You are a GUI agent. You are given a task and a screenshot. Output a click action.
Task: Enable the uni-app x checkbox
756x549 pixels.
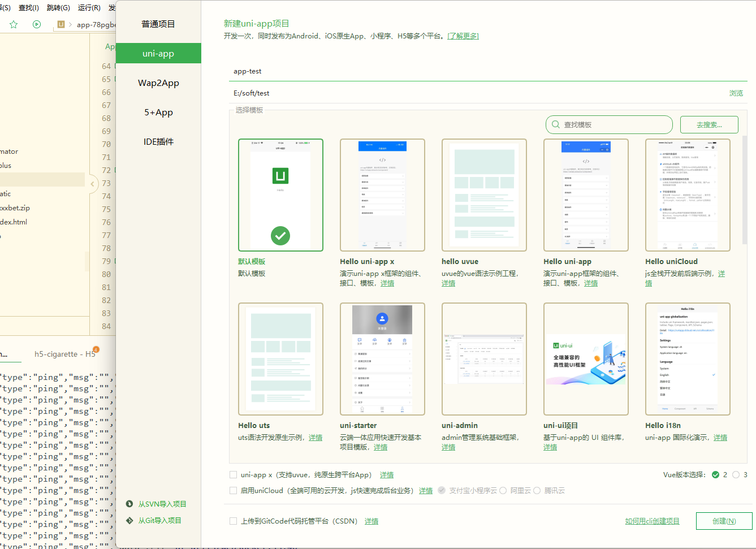[x=233, y=474]
